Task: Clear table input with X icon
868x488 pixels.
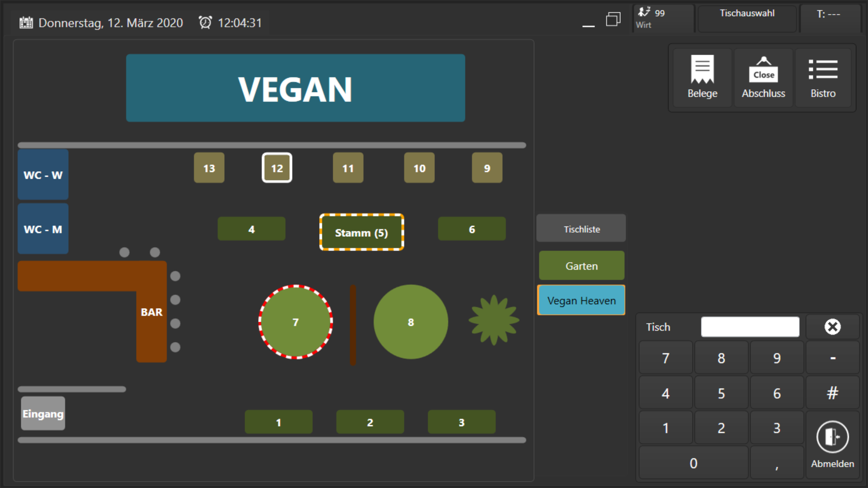Action: coord(832,327)
